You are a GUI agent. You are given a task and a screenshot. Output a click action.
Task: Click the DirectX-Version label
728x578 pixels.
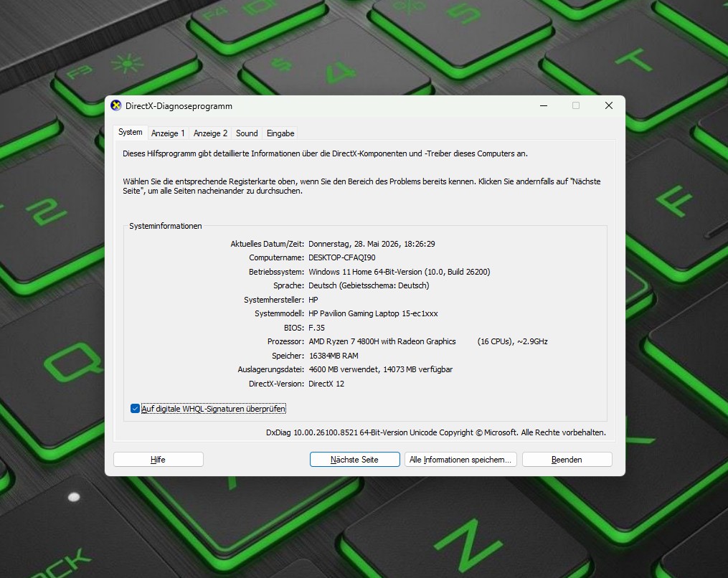277,384
